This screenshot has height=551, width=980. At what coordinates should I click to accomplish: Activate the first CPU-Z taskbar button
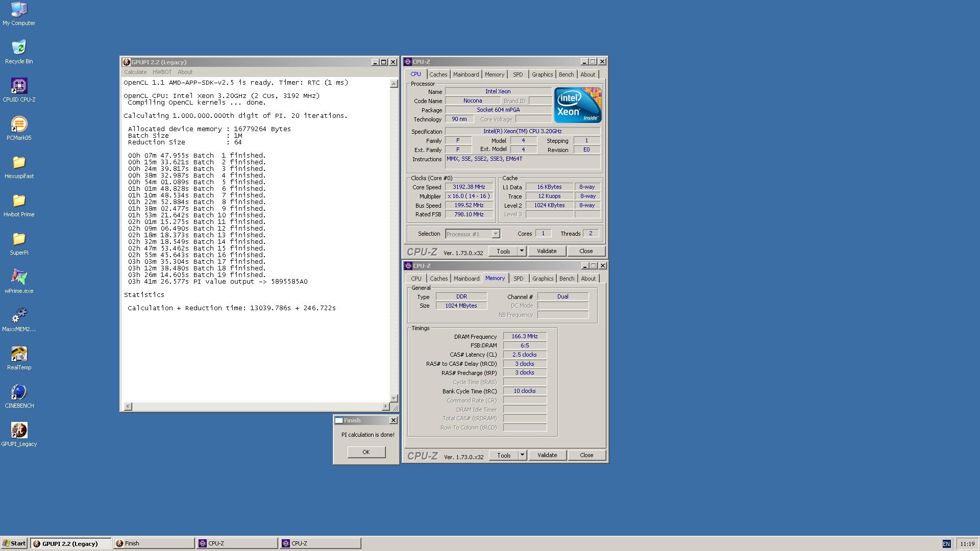point(237,543)
